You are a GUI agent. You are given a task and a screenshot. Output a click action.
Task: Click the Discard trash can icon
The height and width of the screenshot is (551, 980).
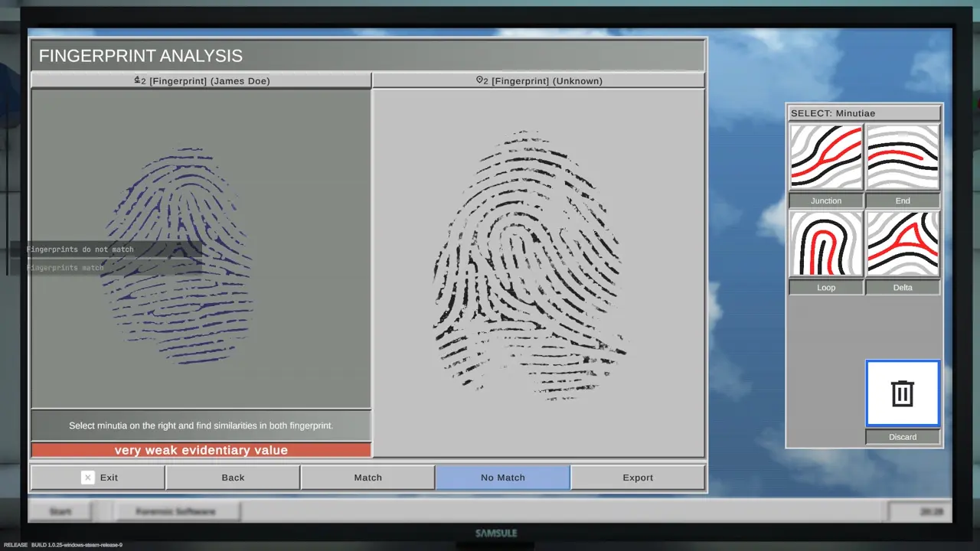pos(903,393)
